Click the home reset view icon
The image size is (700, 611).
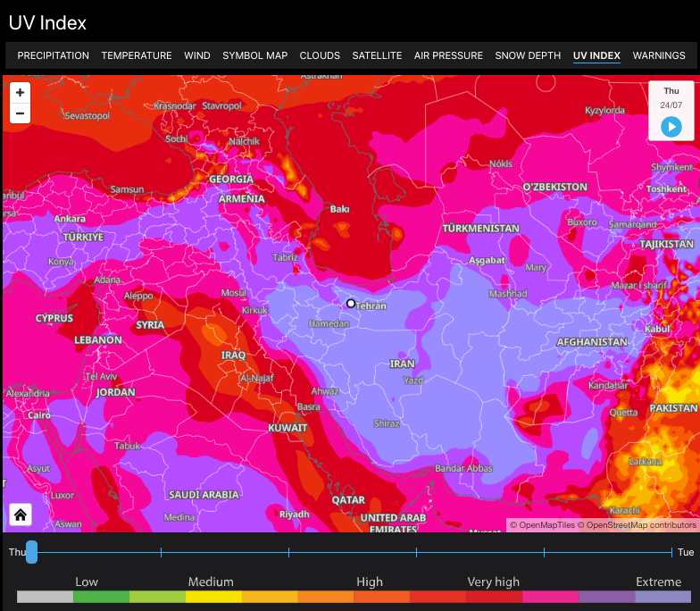[21, 515]
